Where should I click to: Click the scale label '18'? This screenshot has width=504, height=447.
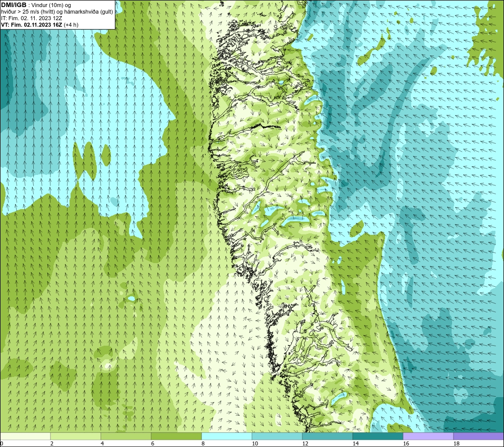pyautogui.click(x=456, y=444)
